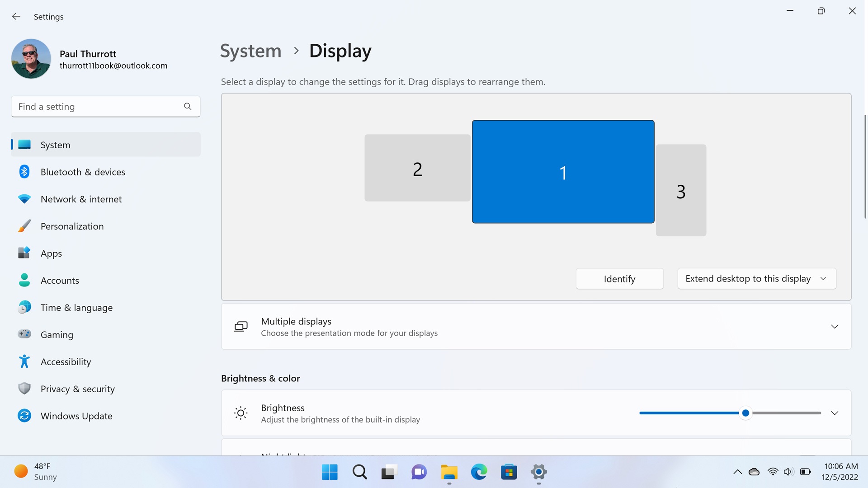Viewport: 868px width, 488px height.
Task: Open Personalization settings with the paintbrush icon
Action: coord(72,226)
